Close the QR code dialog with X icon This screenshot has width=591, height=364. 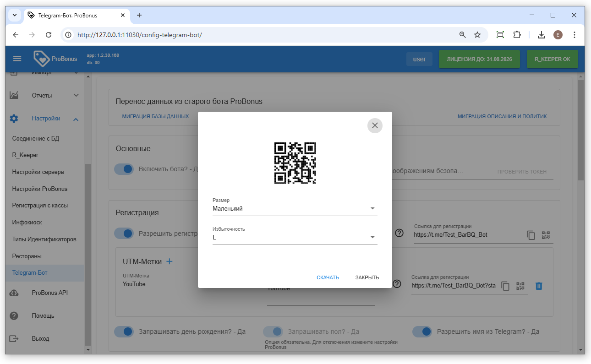point(375,125)
